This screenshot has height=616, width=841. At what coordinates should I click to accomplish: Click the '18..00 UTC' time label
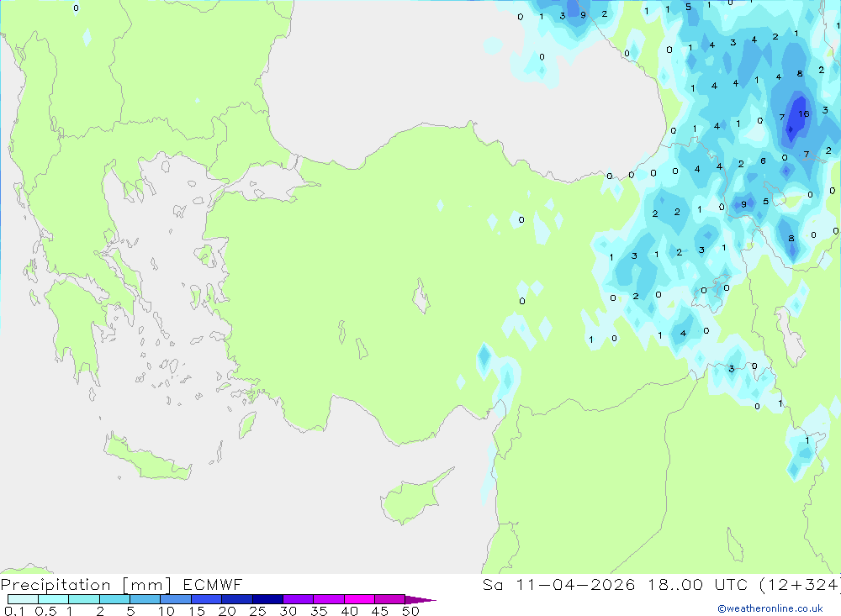coord(697,584)
